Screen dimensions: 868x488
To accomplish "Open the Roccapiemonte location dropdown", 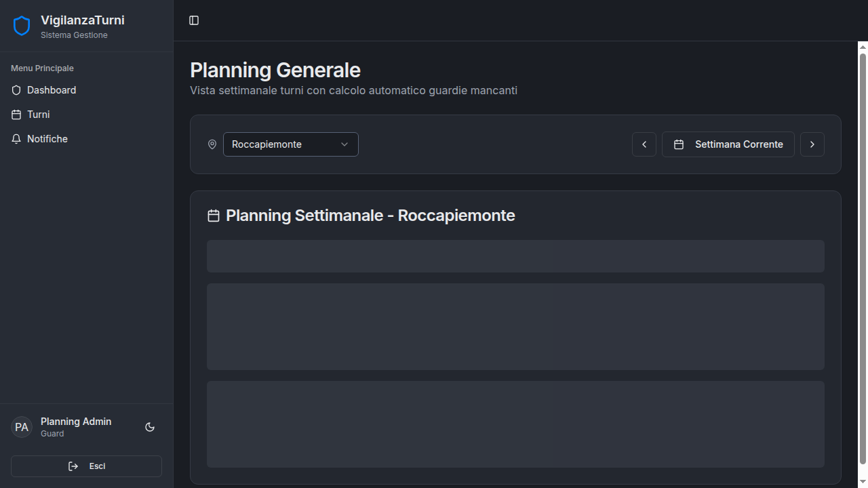I will (x=290, y=144).
